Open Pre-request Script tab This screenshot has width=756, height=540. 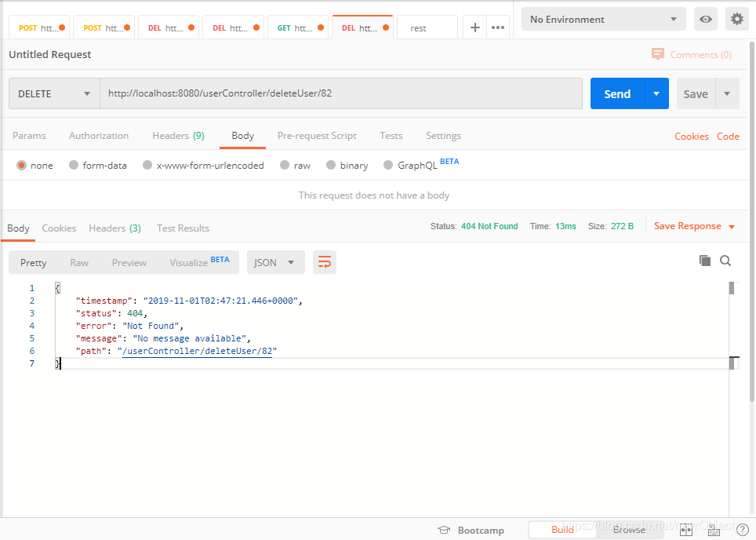point(317,136)
